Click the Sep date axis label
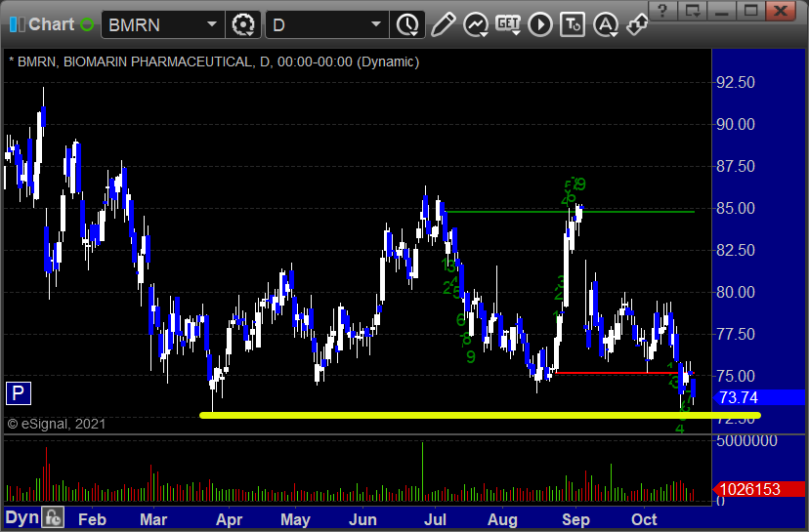Viewport: 809px width, 532px height. pos(575,519)
